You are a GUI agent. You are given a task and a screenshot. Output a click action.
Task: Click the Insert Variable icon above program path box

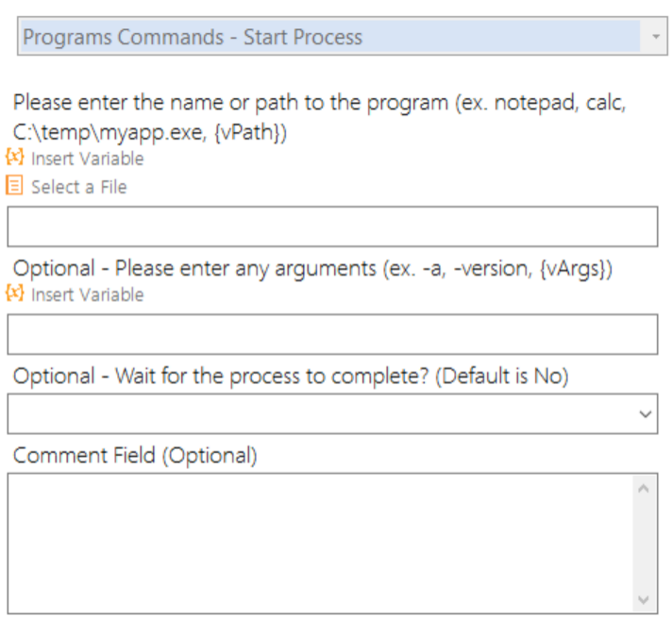15,158
